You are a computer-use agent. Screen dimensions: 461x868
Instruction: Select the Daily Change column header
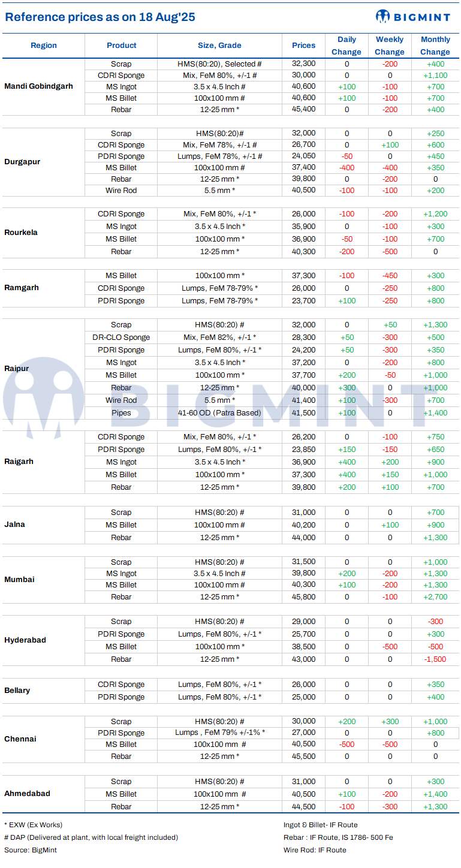[346, 46]
